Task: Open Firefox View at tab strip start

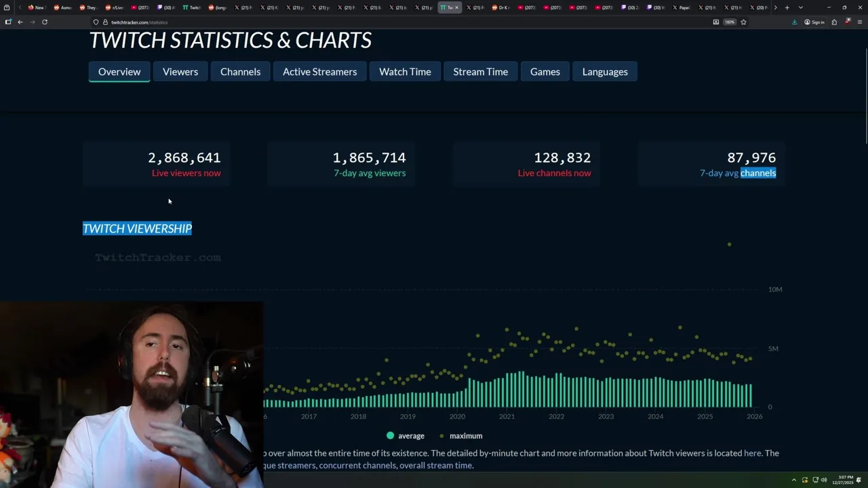Action: click(7, 7)
